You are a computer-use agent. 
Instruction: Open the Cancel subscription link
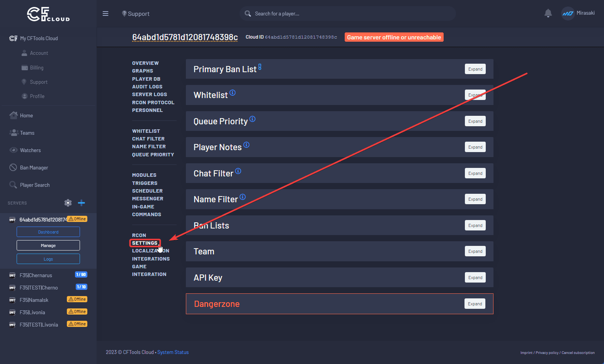pos(578,353)
